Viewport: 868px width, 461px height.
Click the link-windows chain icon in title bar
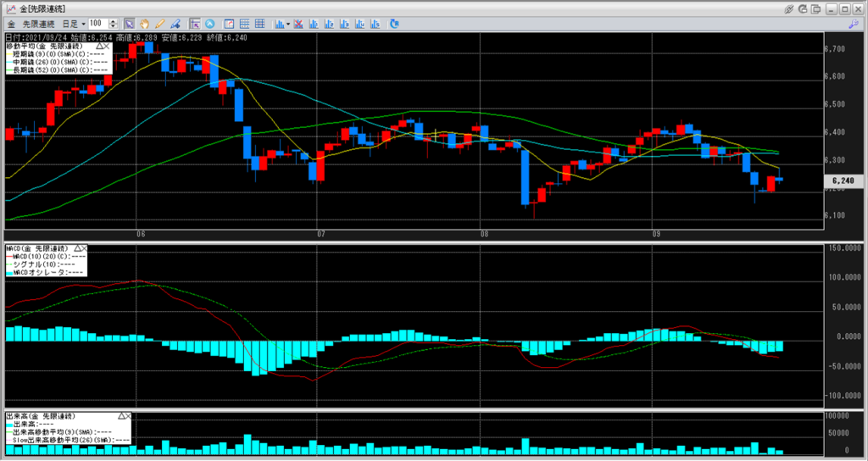point(789,8)
